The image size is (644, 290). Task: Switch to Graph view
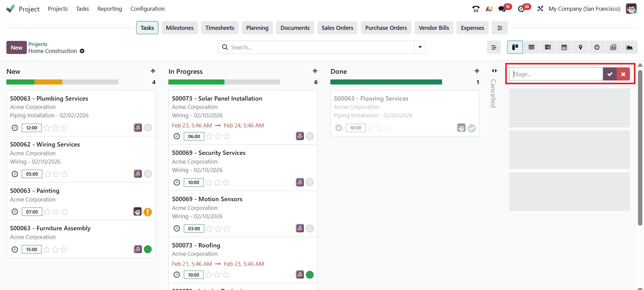[x=630, y=47]
